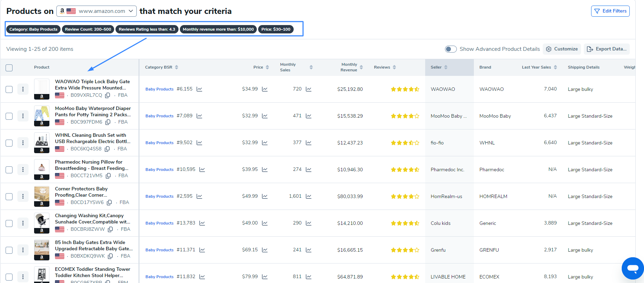Click the Shipping Details column header
Screen dimensions: 644x283
click(584, 67)
